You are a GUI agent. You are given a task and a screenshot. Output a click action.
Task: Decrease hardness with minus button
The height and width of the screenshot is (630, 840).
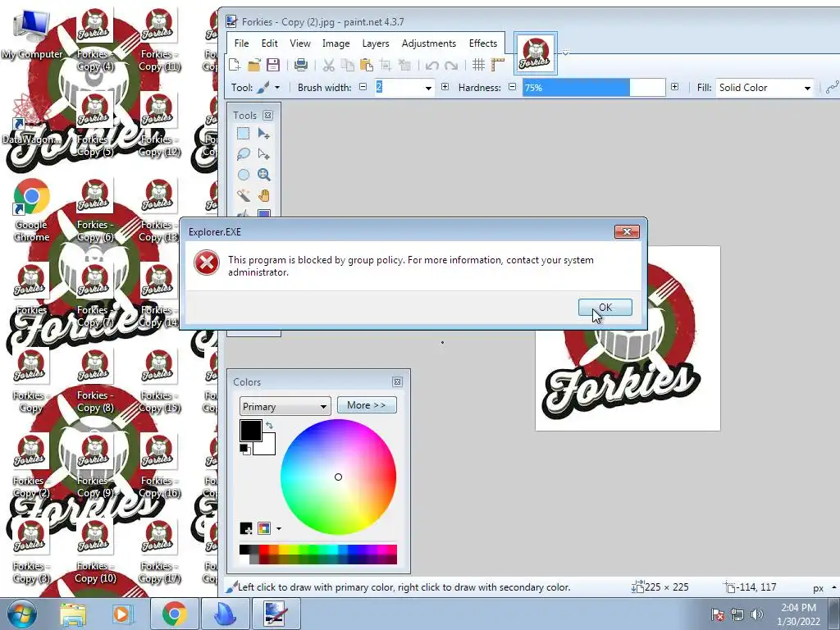tap(512, 87)
